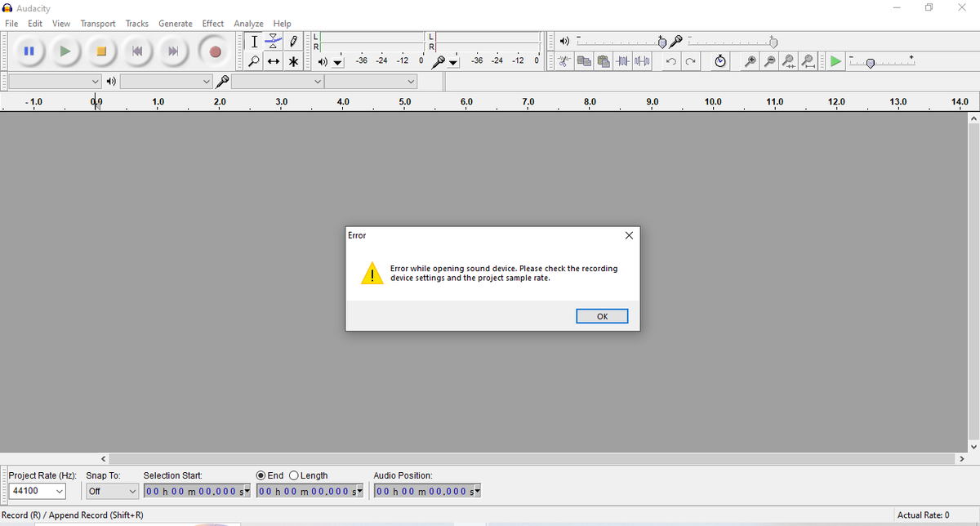Click the yellow Stop button
Screen dimensions: 980x526
click(101, 51)
